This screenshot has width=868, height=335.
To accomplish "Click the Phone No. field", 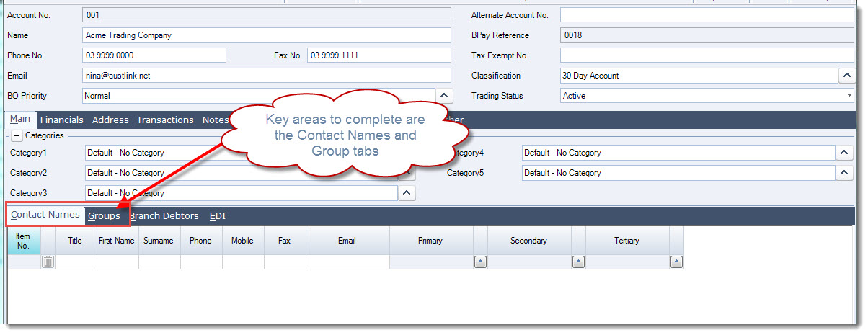I will pos(154,55).
